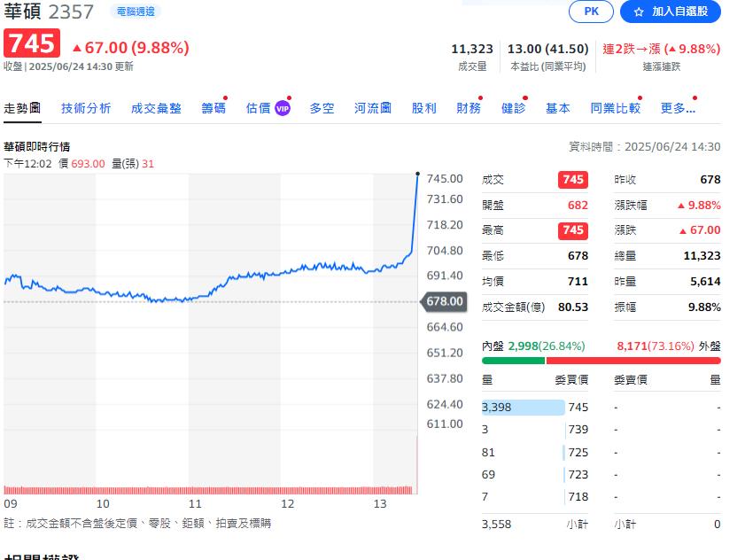The width and height of the screenshot is (745, 560).
Task: Click the 昨量 value 5,614
Action: point(705,282)
